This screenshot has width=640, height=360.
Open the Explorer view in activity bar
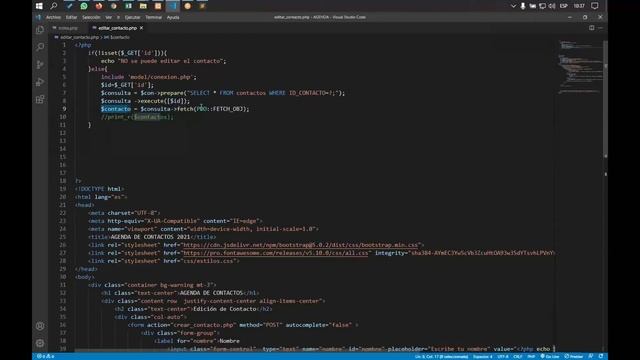point(40,30)
